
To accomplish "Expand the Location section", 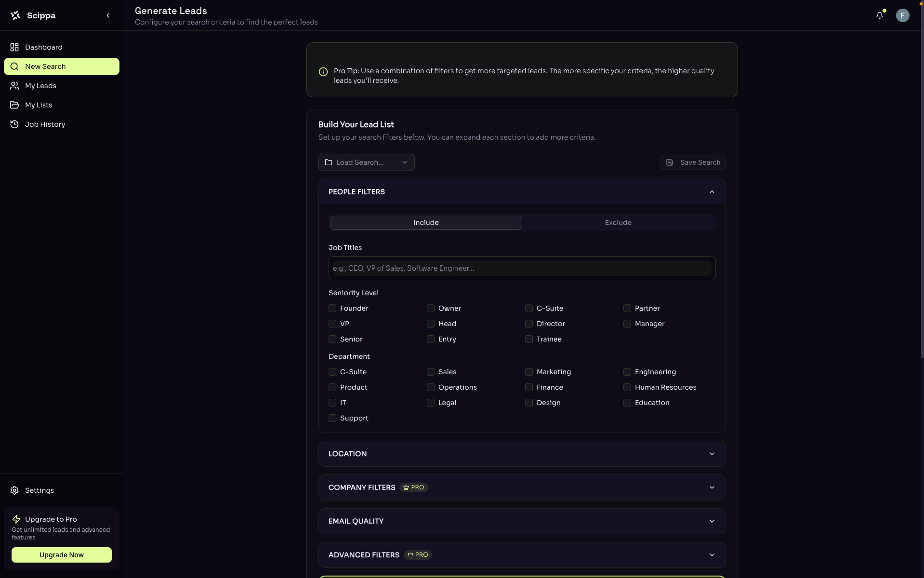I will [x=522, y=454].
